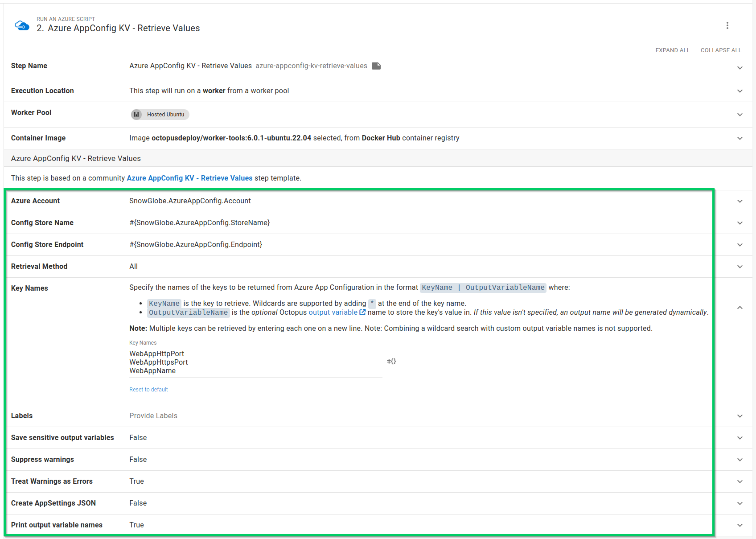
Task: Expand the Worker Pool section
Action: pyautogui.click(x=740, y=114)
